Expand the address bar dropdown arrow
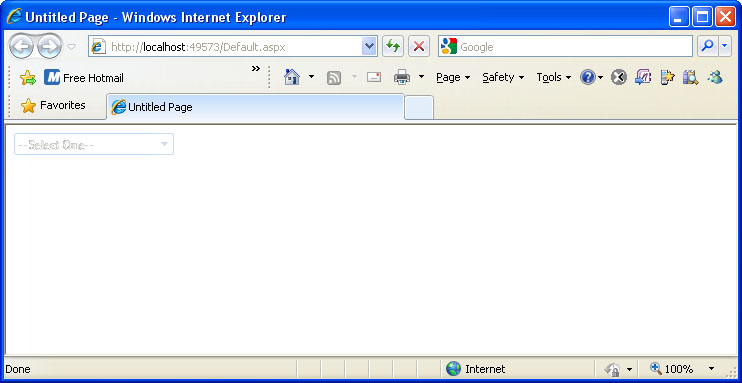Image resolution: width=742 pixels, height=383 pixels. [x=369, y=47]
